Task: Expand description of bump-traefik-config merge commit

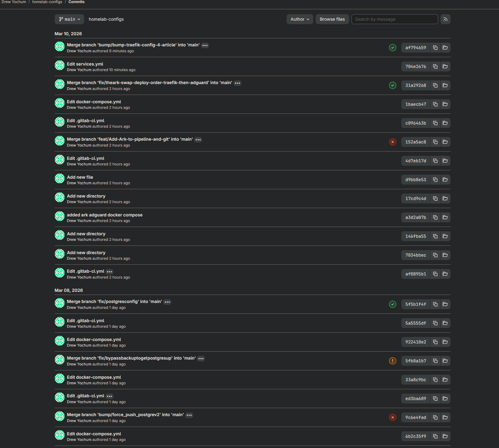Action: (x=205, y=45)
